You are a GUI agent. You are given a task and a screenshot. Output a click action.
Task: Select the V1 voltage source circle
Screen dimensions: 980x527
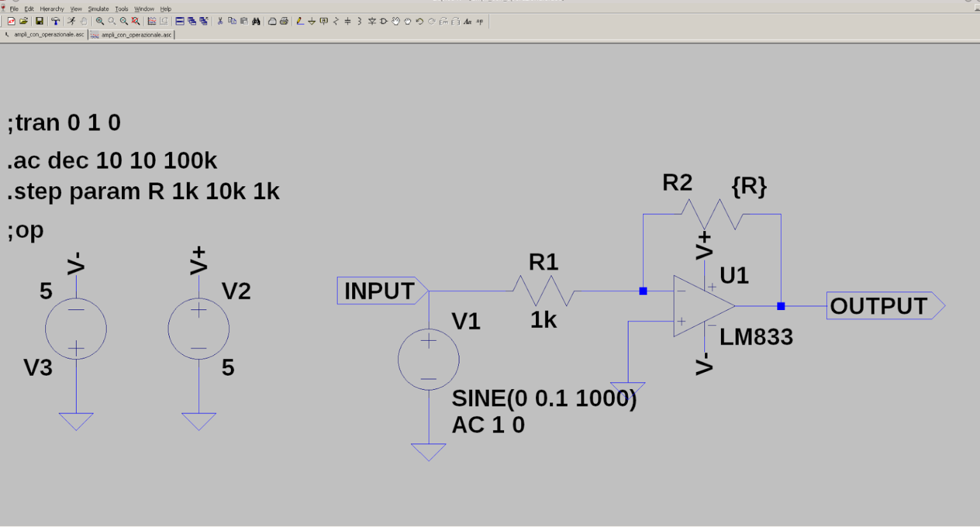[x=429, y=359]
